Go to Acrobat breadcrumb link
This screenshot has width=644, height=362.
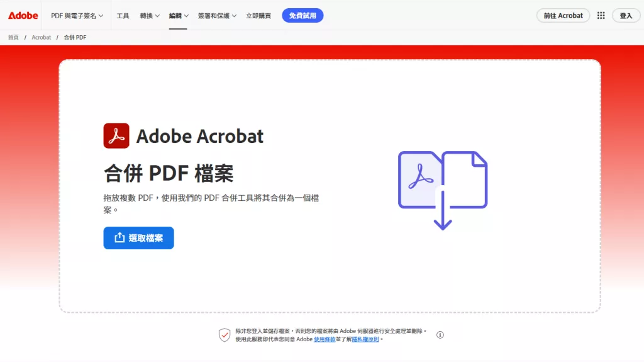(41, 37)
